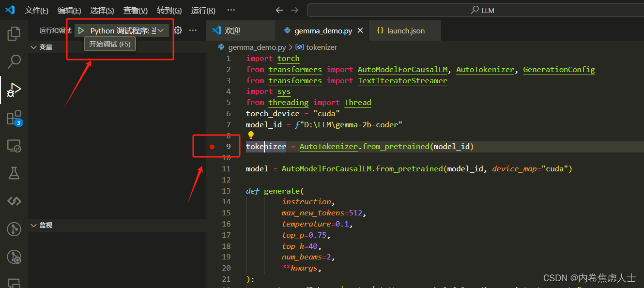The width and height of the screenshot is (644, 288).
Task: Click the forward navigation arrow
Action: [x=293, y=10]
